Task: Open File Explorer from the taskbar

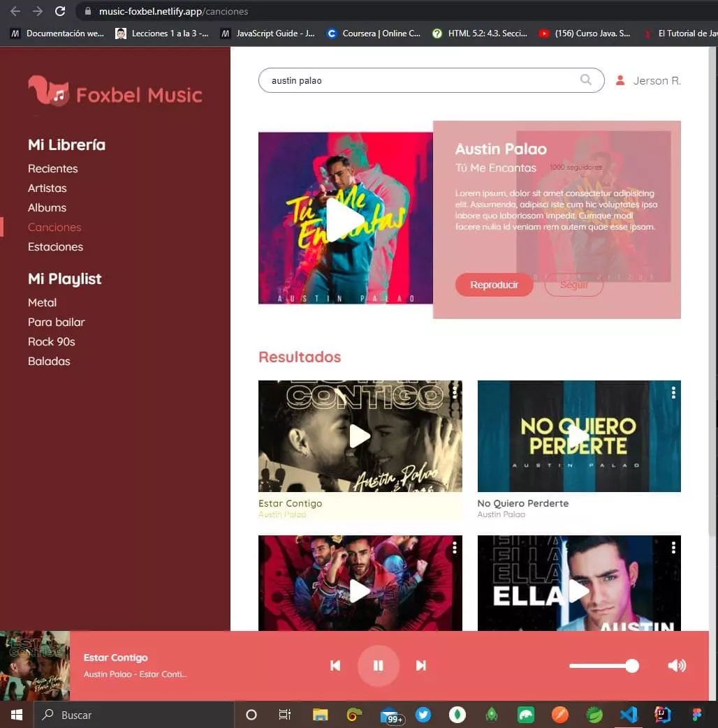Action: tap(320, 715)
